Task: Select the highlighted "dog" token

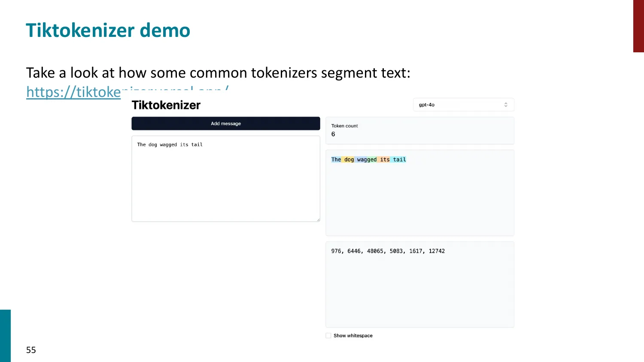Action: point(349,160)
